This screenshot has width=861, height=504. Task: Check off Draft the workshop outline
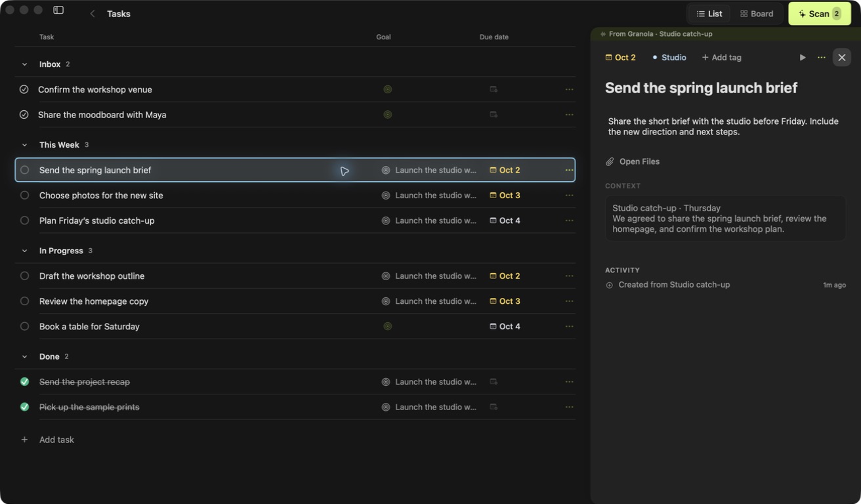click(x=24, y=276)
